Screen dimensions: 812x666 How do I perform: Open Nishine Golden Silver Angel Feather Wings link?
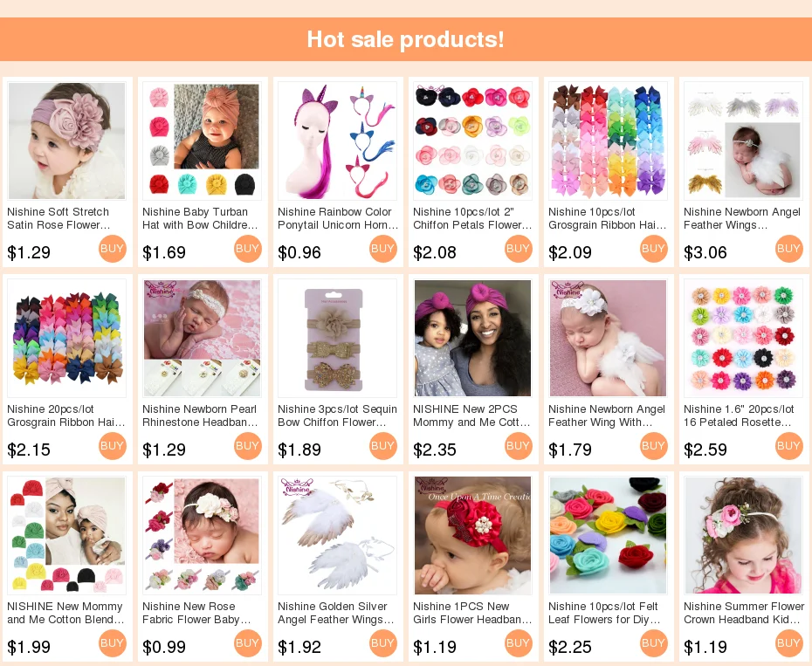point(335,613)
